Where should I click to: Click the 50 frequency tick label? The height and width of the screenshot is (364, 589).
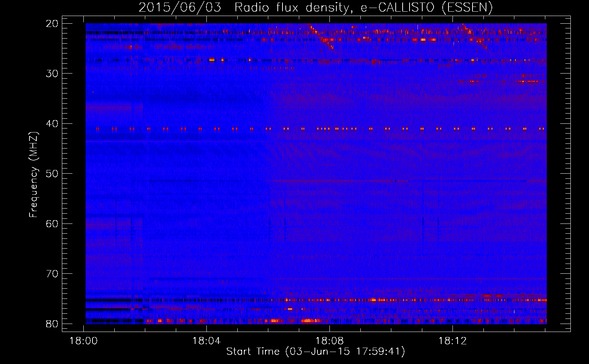click(52, 174)
